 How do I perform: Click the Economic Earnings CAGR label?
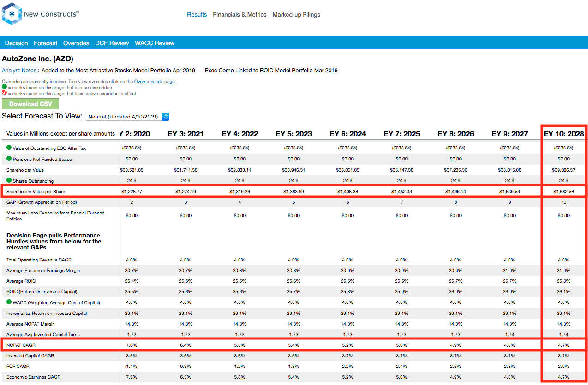click(x=34, y=377)
